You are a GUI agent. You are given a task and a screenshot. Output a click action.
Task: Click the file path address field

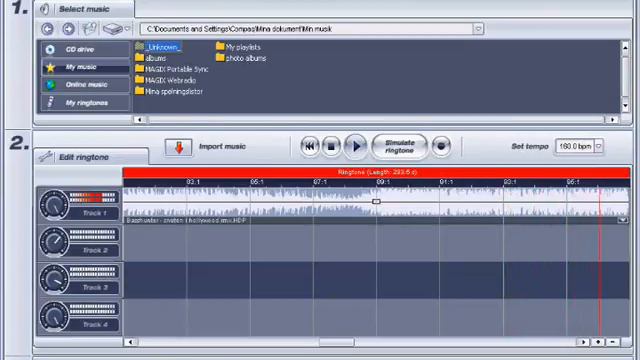coord(307,29)
